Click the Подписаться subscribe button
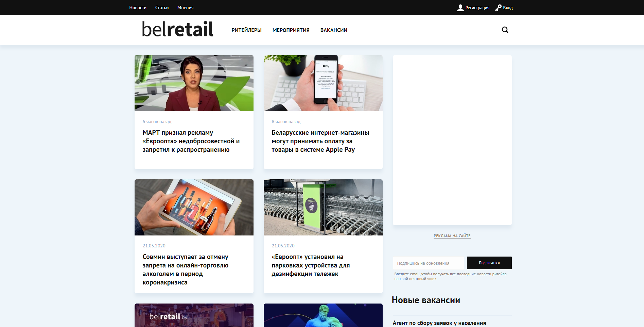 point(489,263)
